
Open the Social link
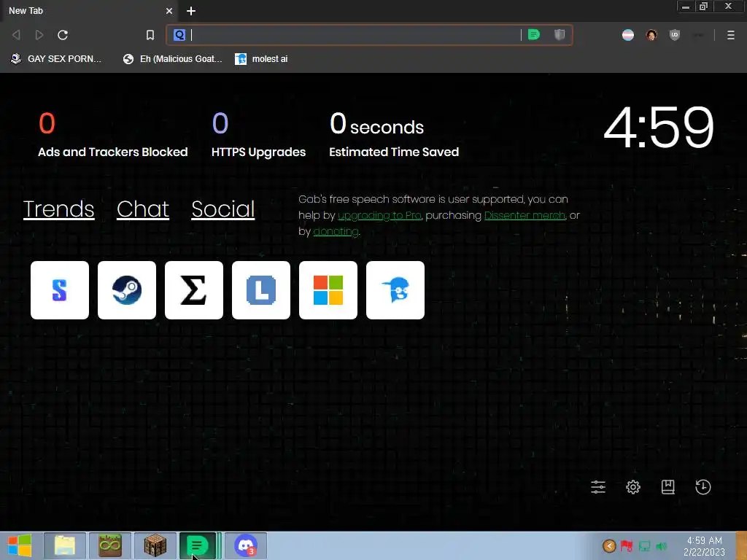(x=223, y=209)
